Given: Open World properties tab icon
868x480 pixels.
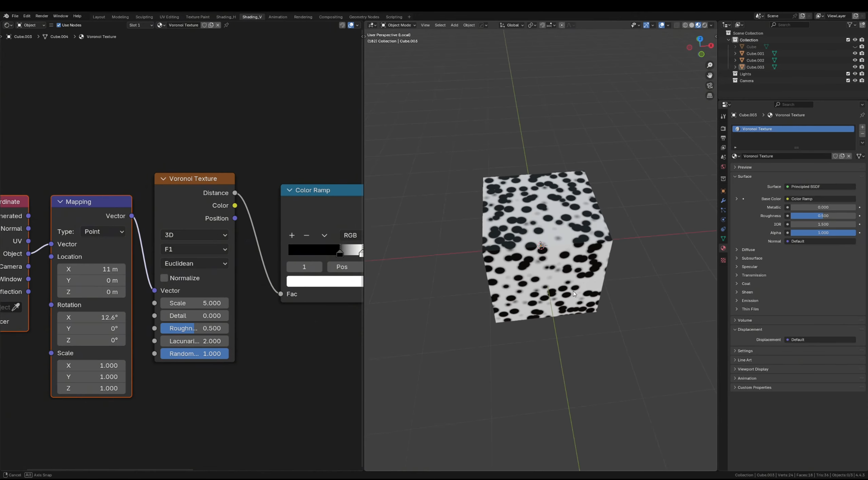Looking at the screenshot, I should pyautogui.click(x=723, y=167).
